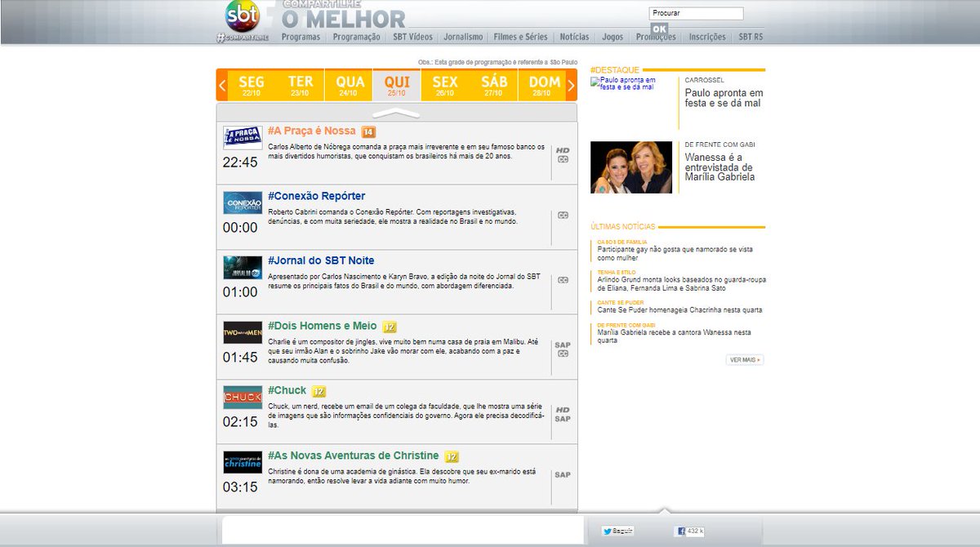Open Arlindo Grund looks news item
This screenshot has width=980, height=547.
[682, 283]
